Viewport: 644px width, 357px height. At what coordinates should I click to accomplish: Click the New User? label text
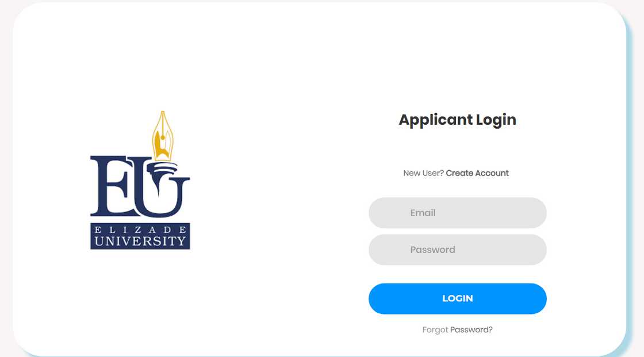pos(423,173)
